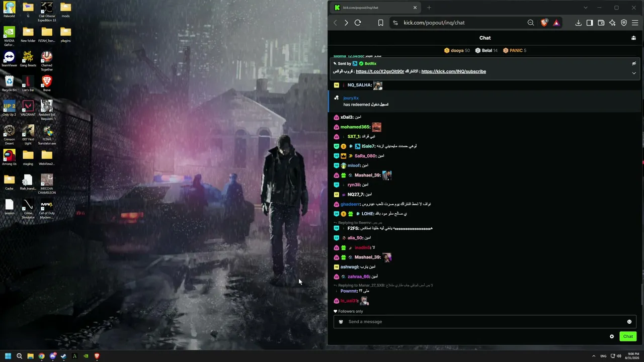This screenshot has width=644, height=362.
Task: Select the folder named G on the desktop
Action: tap(28, 10)
